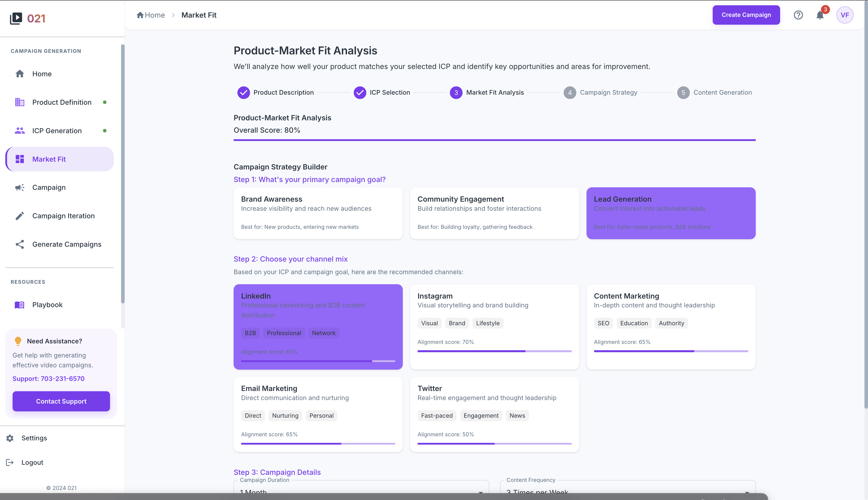
Task: Click the Twitter alignment score progress bar
Action: [494, 443]
